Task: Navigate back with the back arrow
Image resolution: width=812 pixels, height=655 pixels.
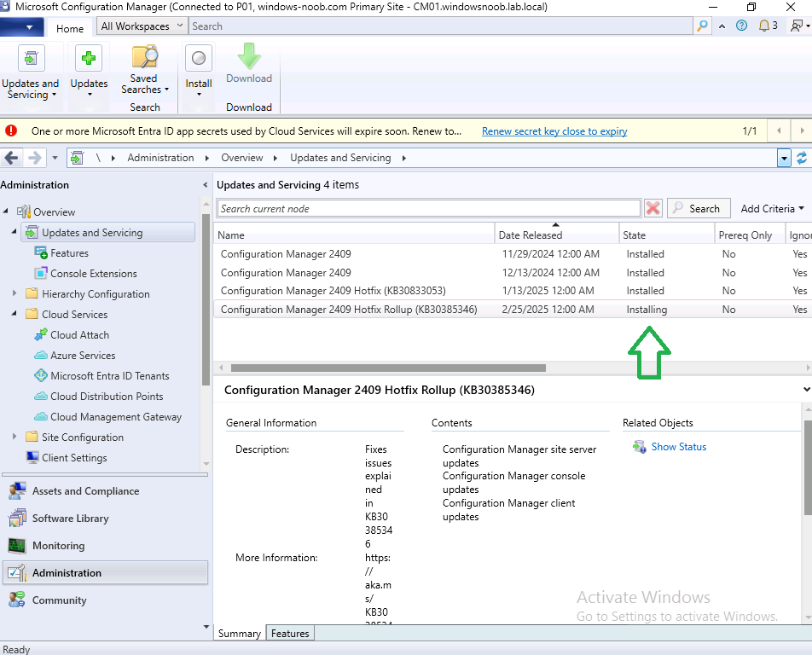Action: point(11,158)
